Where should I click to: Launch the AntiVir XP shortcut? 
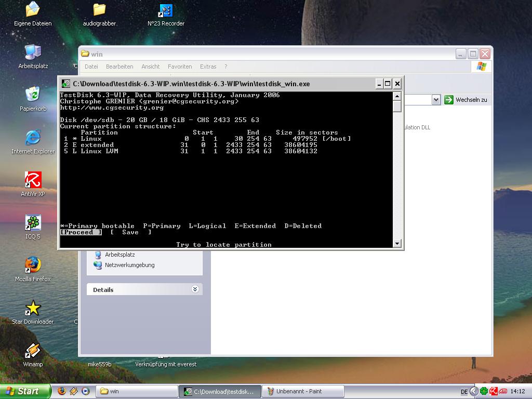(x=33, y=184)
